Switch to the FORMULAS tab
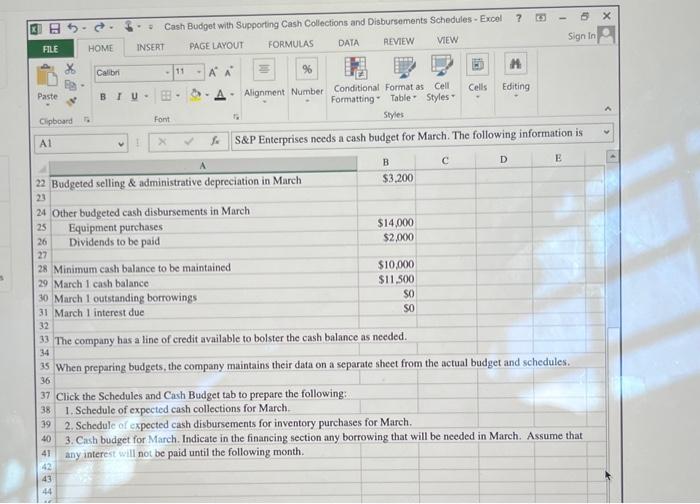The width and height of the screenshot is (700, 504). (x=291, y=44)
